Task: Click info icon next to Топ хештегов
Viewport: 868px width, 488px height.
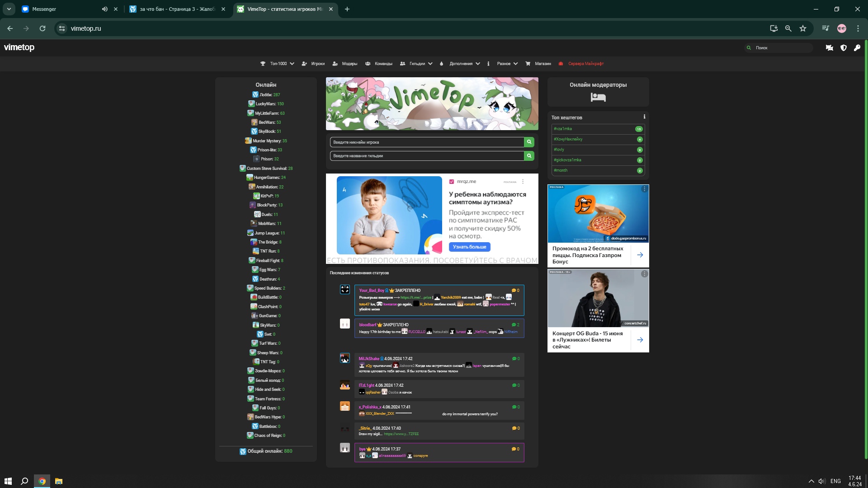Action: pyautogui.click(x=644, y=117)
